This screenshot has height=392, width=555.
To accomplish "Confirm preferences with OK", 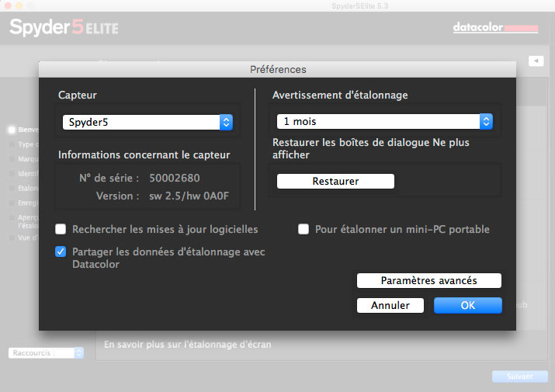I will (467, 305).
